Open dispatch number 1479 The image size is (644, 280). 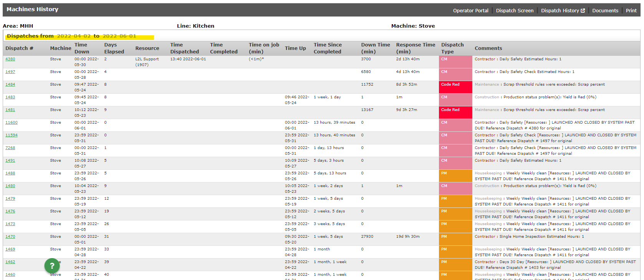pyautogui.click(x=10, y=199)
